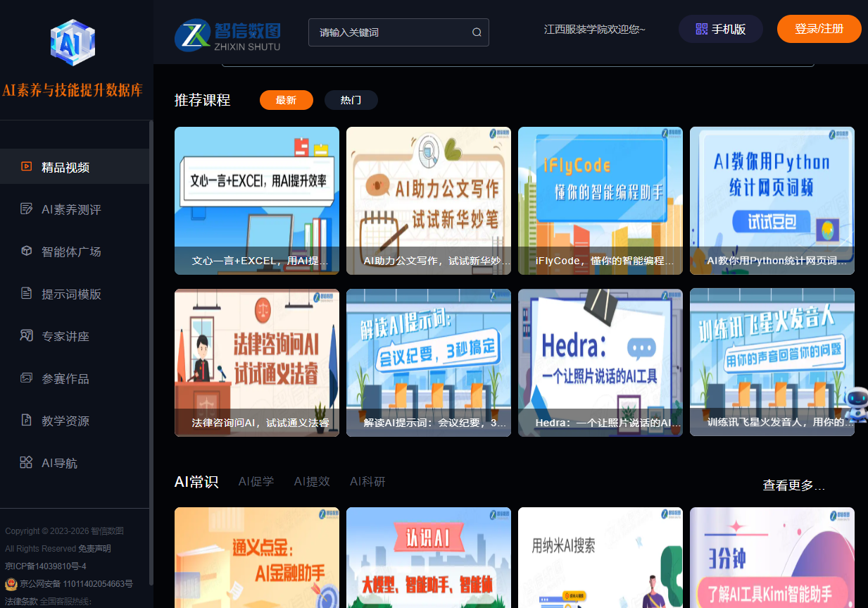Image resolution: width=868 pixels, height=608 pixels.
Task: Select the 最新 courses filter
Action: coord(286,100)
